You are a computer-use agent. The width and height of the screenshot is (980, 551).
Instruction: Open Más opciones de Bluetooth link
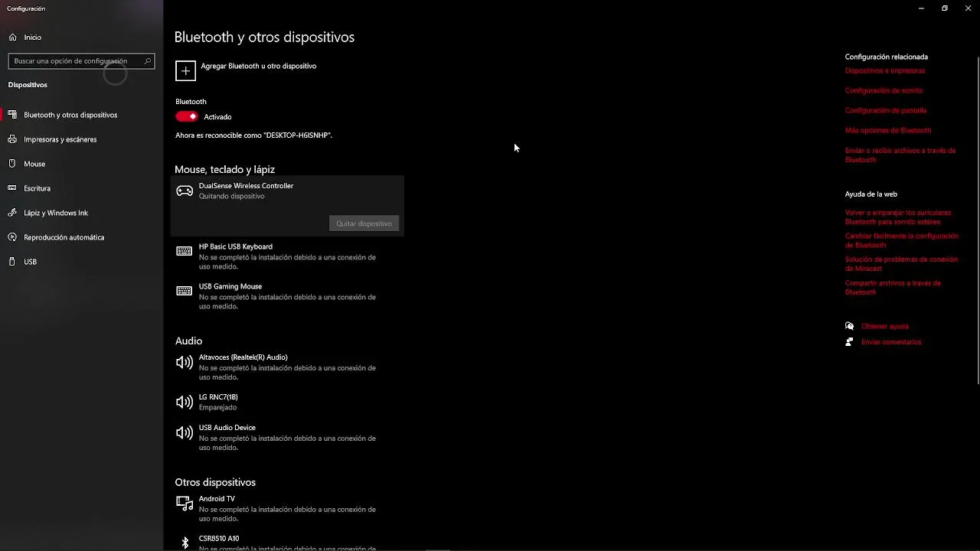pyautogui.click(x=888, y=130)
